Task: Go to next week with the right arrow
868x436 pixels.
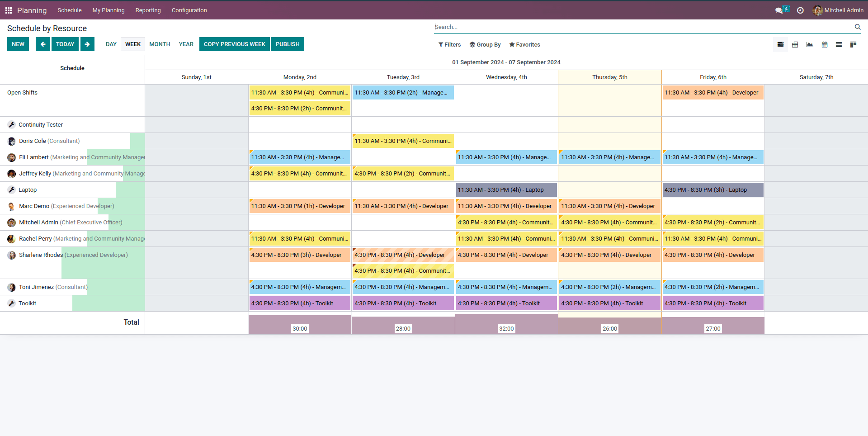Action: point(87,44)
